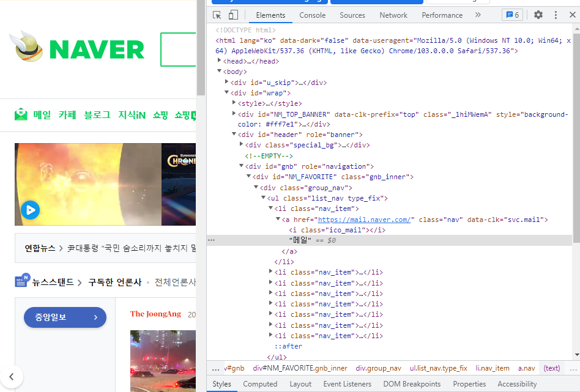The width and height of the screenshot is (580, 392).
Task: Open DevTools settings gear
Action: click(x=538, y=15)
